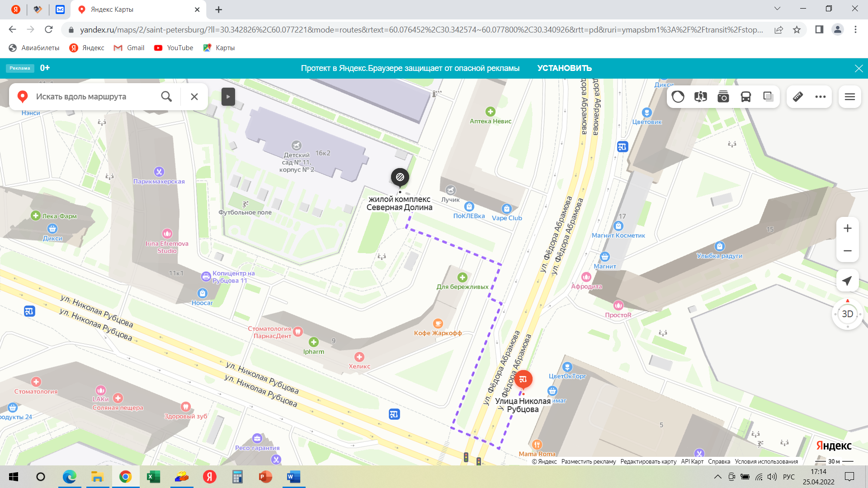Click the red Улица Николая Рубцова stop marker
The height and width of the screenshot is (488, 868).
pyautogui.click(x=523, y=380)
